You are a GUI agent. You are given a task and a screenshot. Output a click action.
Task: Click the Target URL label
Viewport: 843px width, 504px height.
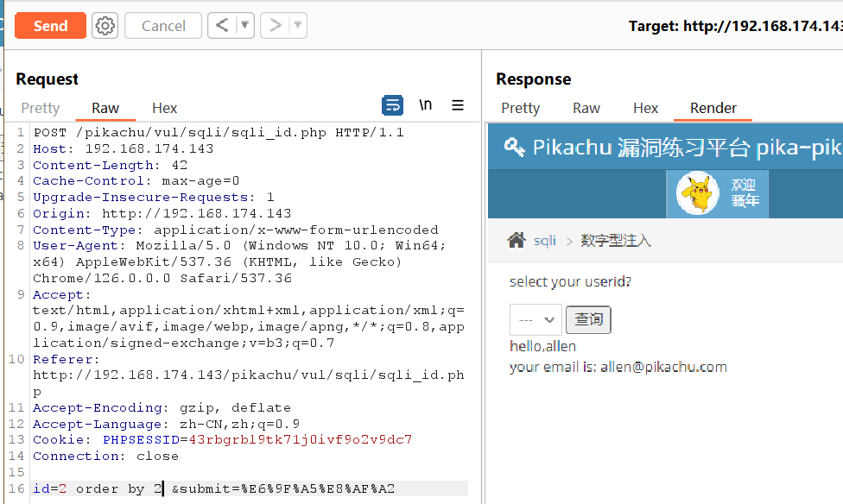coord(736,26)
